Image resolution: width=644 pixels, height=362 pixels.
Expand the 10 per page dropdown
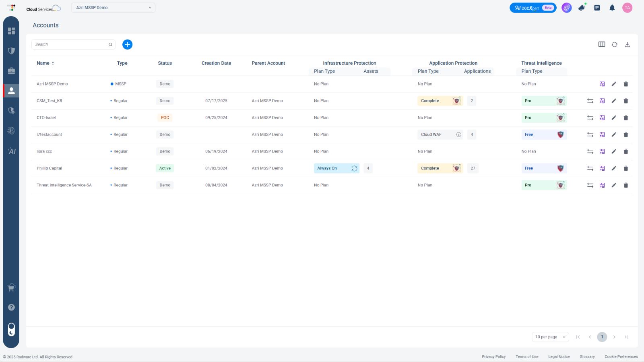pos(550,337)
